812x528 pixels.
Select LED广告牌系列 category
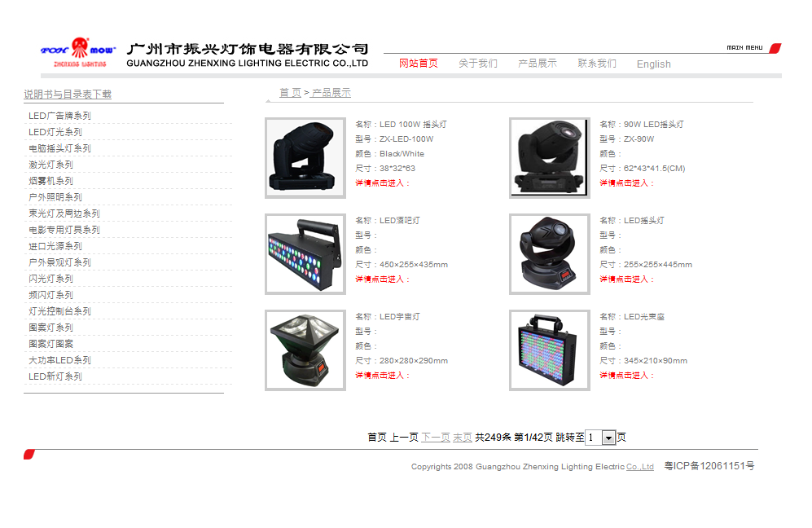59,116
